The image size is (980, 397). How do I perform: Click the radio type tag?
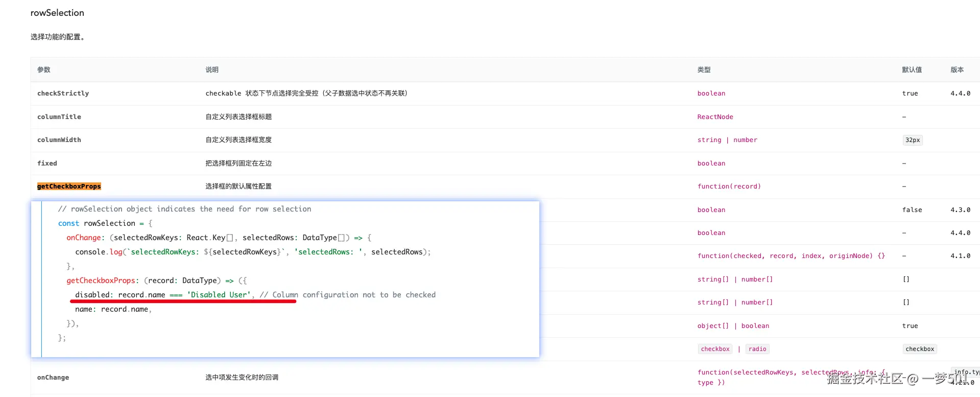tap(757, 349)
